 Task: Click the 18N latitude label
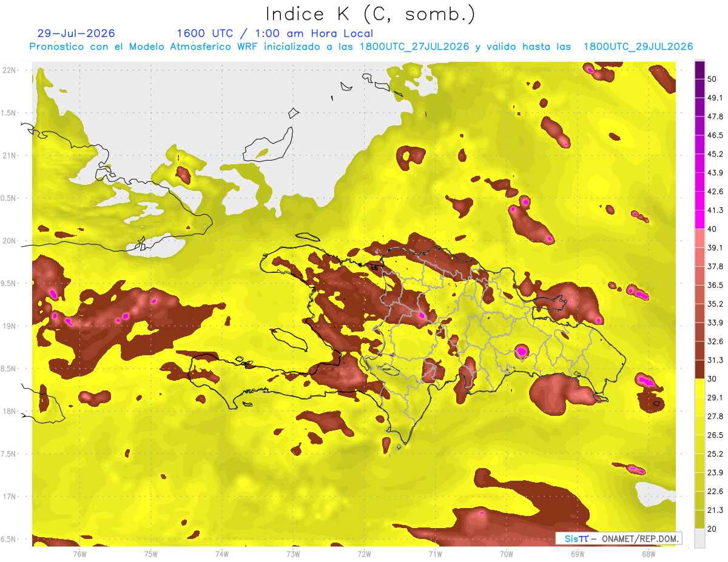10,412
